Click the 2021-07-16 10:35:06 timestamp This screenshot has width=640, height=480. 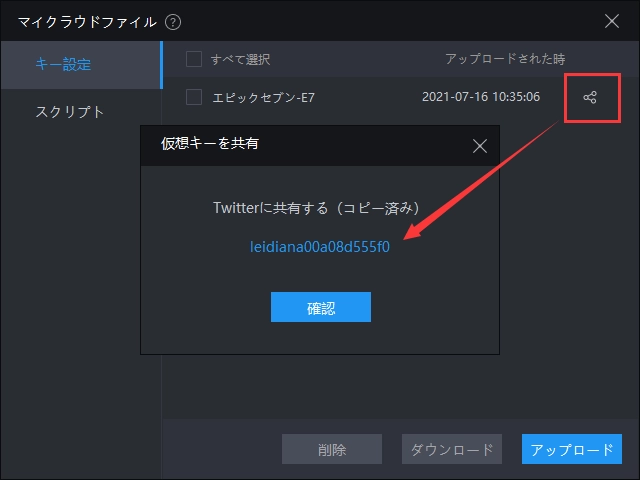point(481,97)
